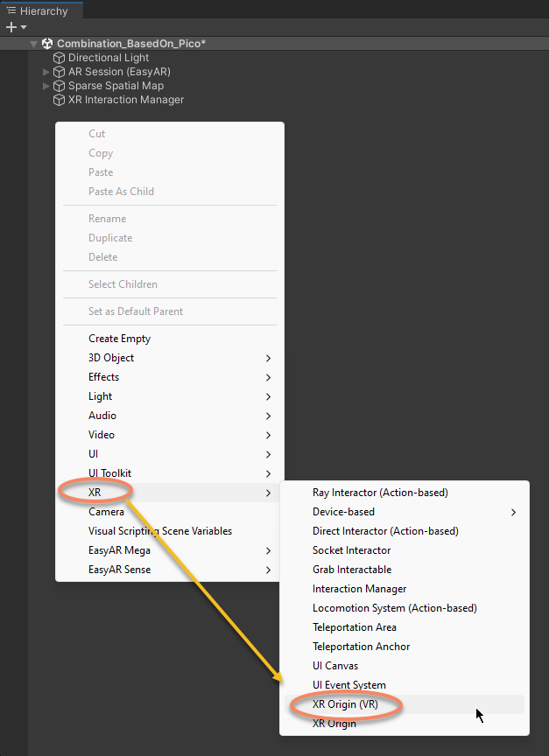The width and height of the screenshot is (549, 756).
Task: Select XR Origin (VR) from submenu
Action: (345, 704)
